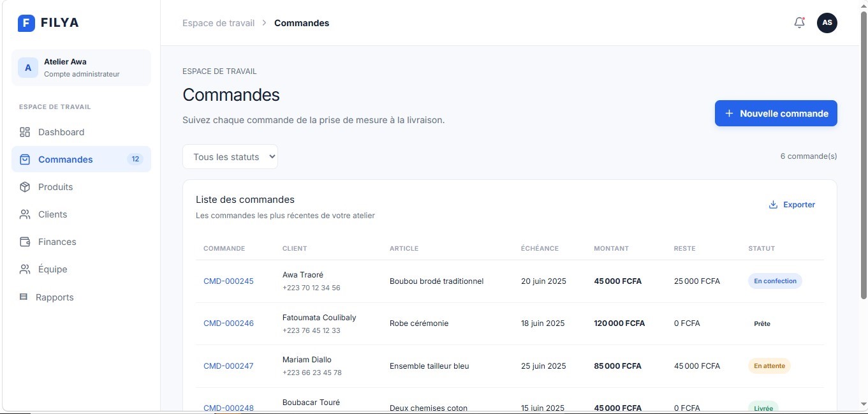
Task: Click article Ensemble tailleur bleu
Action: point(429,366)
